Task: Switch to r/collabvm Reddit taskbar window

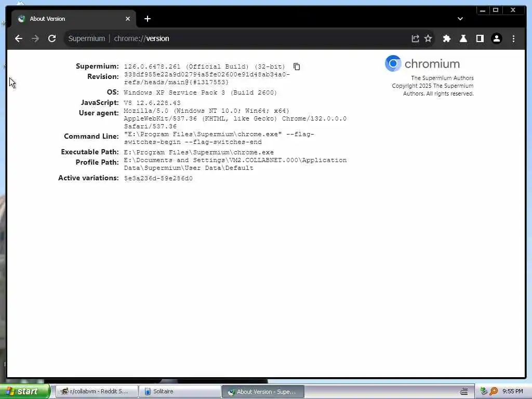Action: [97, 392]
